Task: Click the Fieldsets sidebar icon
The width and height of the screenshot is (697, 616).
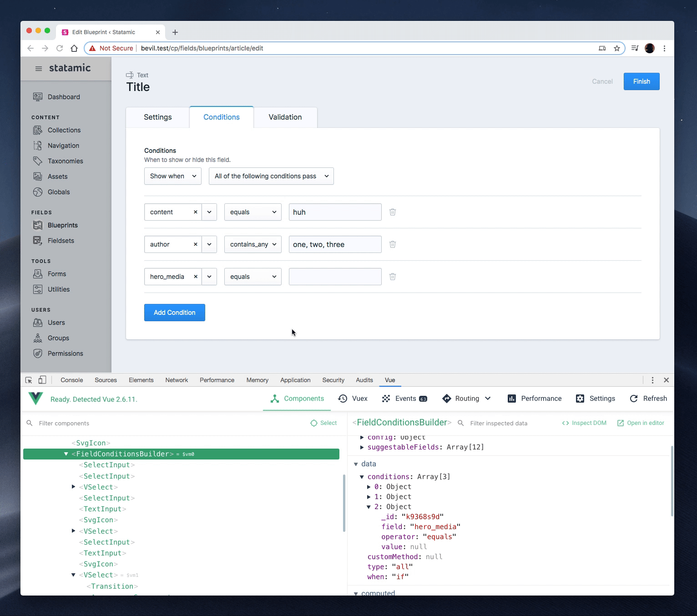Action: tap(38, 241)
